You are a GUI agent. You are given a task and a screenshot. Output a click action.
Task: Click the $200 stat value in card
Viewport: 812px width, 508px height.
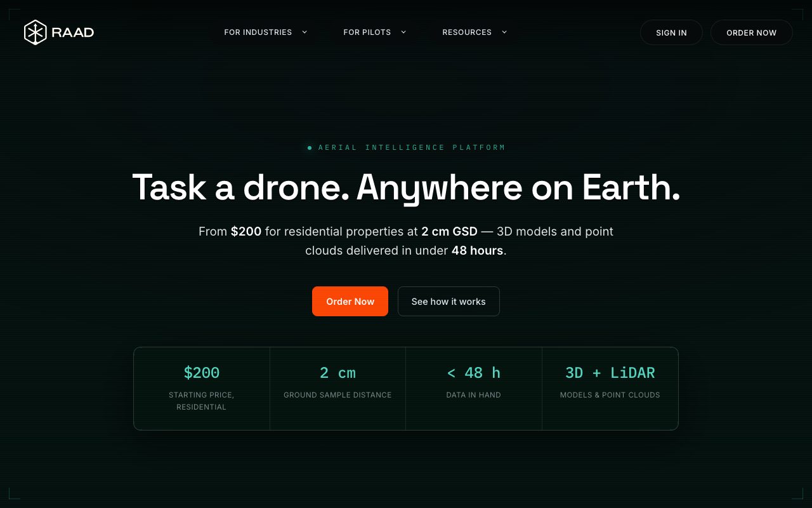tap(202, 373)
